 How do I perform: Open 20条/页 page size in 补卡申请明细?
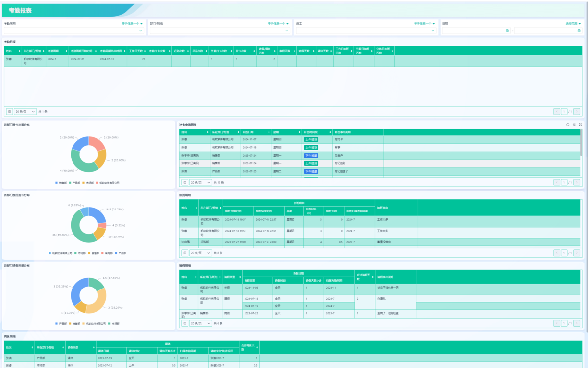pyautogui.click(x=200, y=183)
